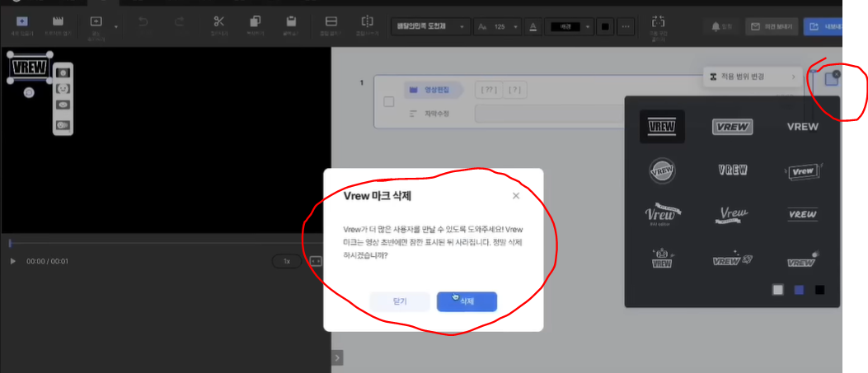
Task: Click the bottom icon in floating toolbar
Action: point(63,125)
